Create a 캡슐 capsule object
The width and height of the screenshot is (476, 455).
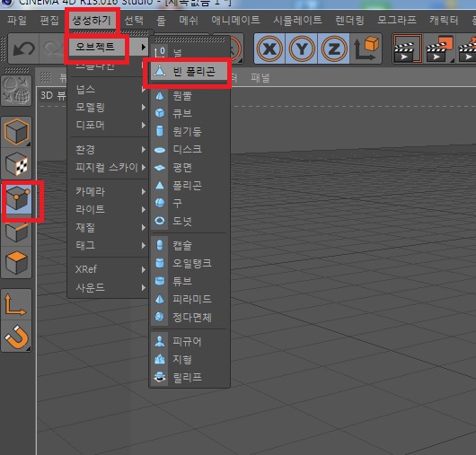[x=190, y=245]
